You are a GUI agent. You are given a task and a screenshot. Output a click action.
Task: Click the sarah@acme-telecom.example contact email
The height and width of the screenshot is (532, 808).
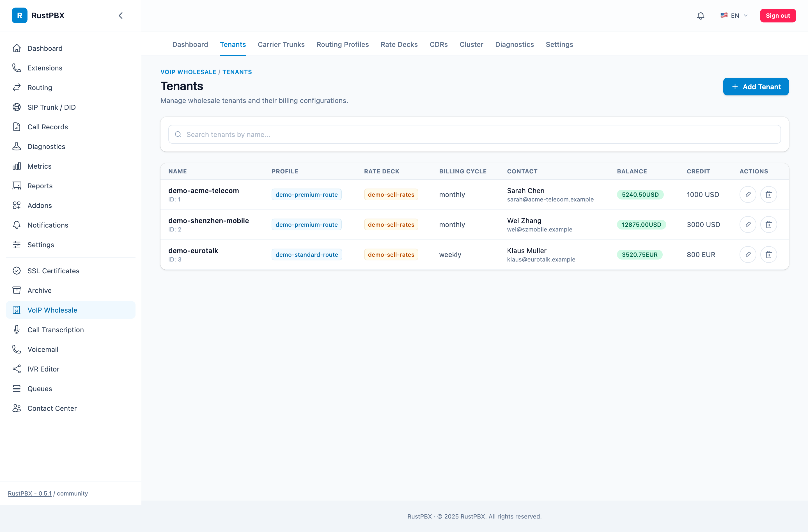550,199
